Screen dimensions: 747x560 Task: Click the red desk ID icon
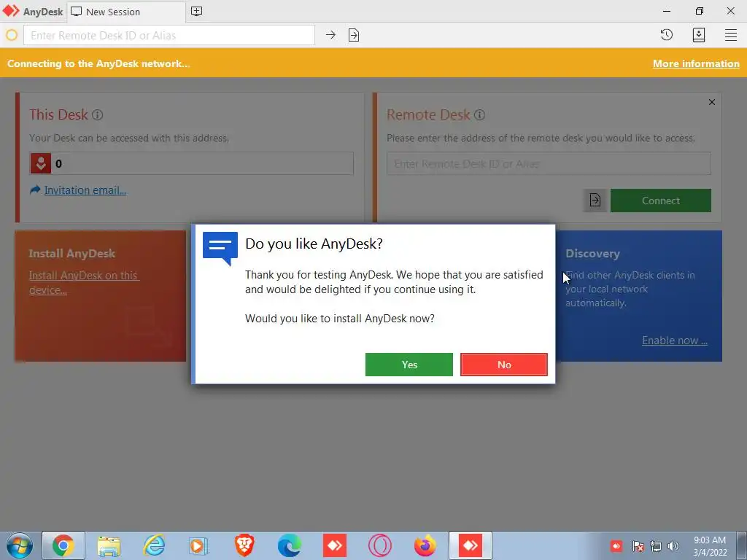click(x=41, y=164)
